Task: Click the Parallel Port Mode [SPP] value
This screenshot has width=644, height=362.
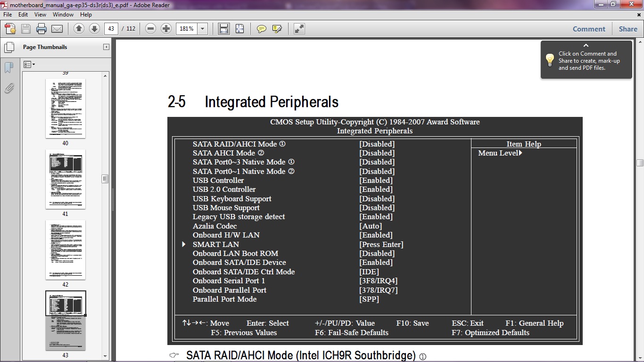Action: point(369,299)
